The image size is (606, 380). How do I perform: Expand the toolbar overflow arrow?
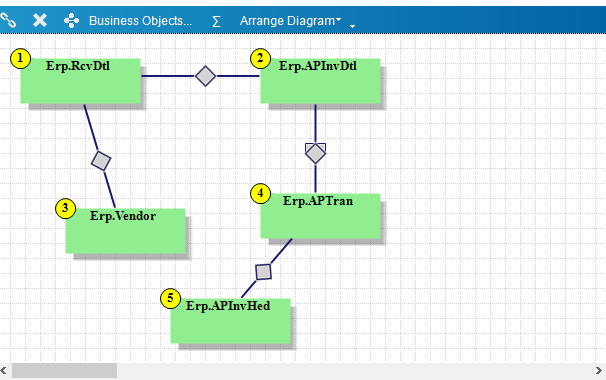[352, 26]
